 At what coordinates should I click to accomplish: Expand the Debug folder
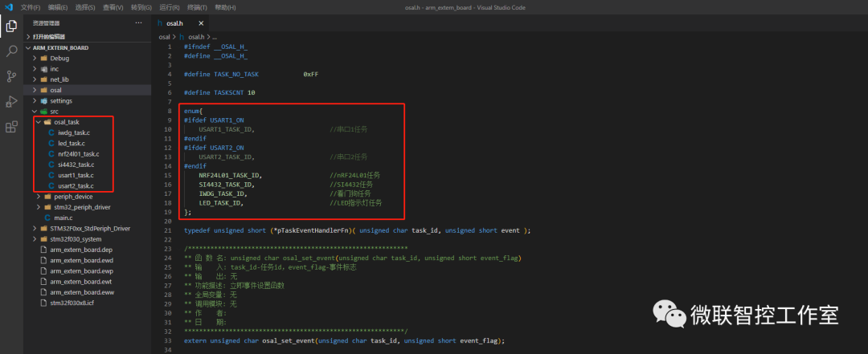coord(59,59)
